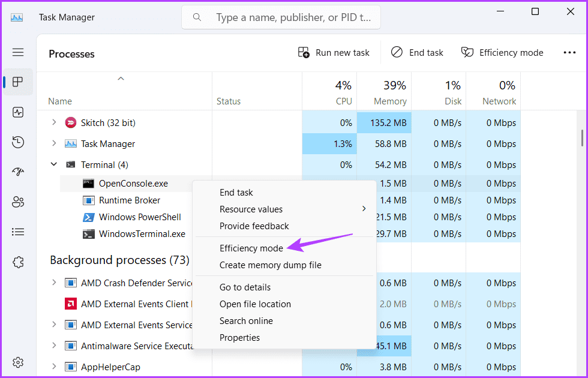Focus the process search box
Screen dimensions: 588x378
(x=281, y=17)
